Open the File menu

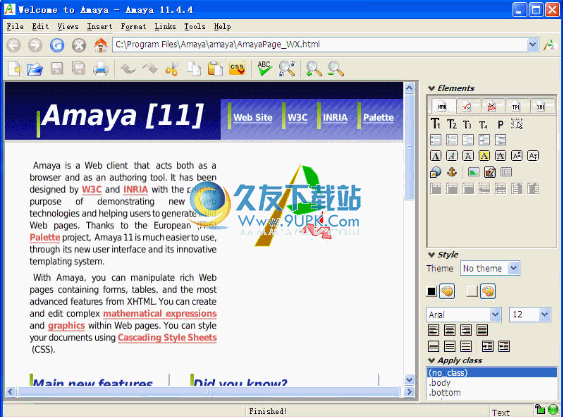(x=15, y=26)
